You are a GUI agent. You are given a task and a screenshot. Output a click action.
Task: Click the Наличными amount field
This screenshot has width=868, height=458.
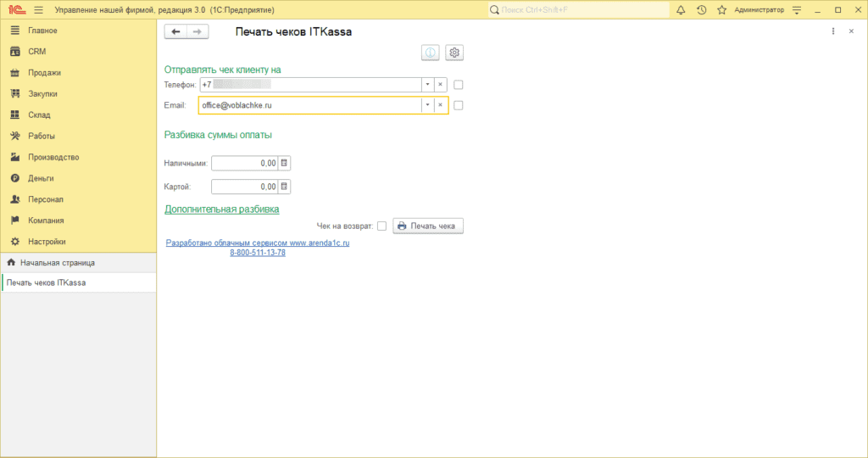tap(245, 164)
